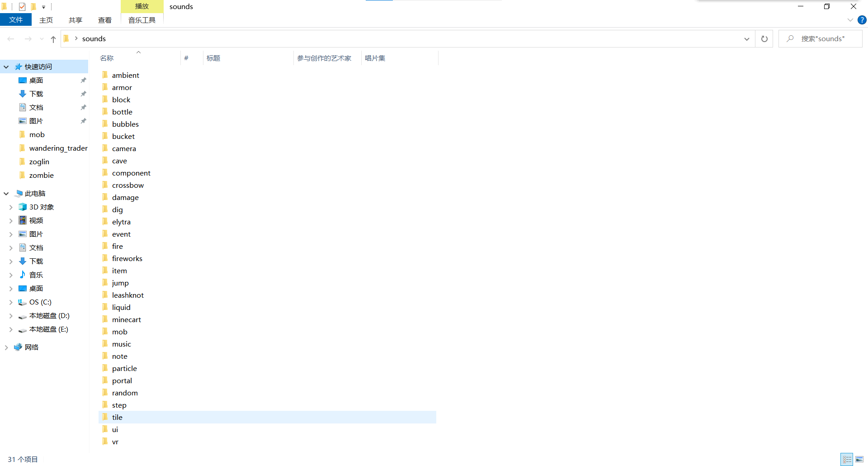
Task: Select wandering_trader in quick access
Action: coord(58,148)
